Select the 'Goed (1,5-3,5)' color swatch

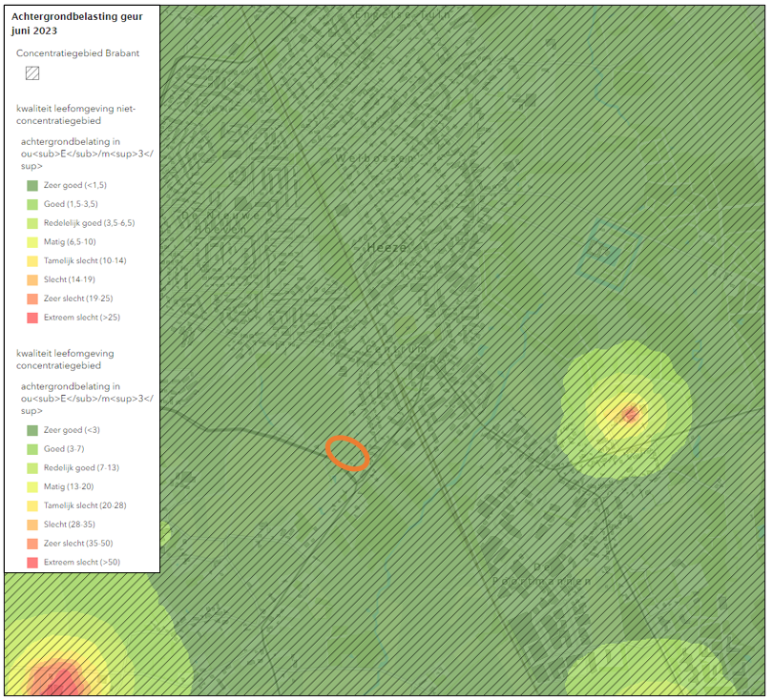coord(32,204)
